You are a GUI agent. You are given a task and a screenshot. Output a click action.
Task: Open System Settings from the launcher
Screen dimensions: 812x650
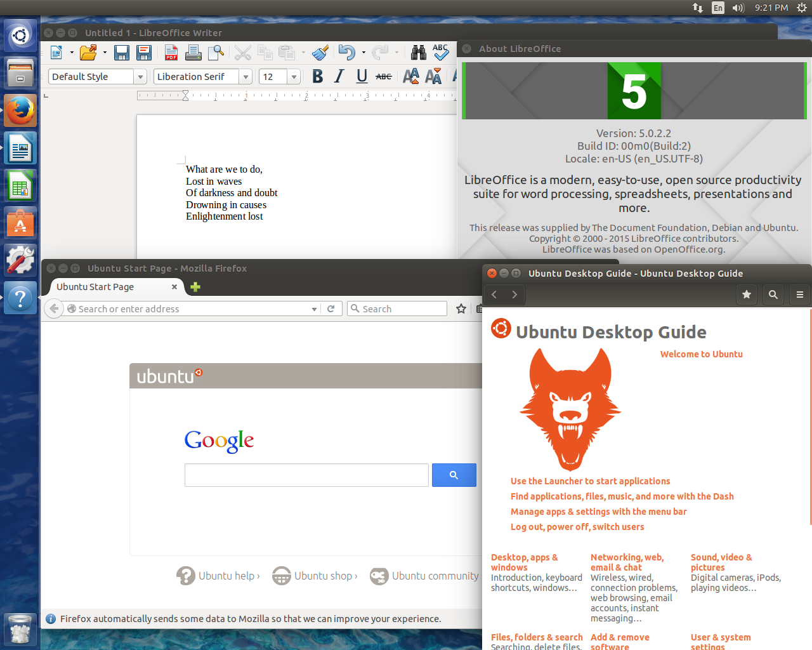[x=20, y=261]
